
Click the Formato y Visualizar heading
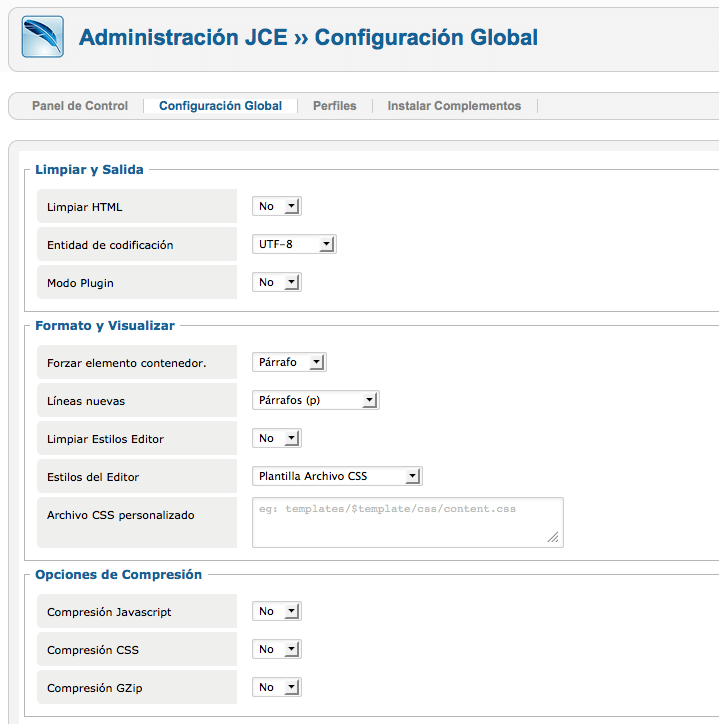click(x=105, y=326)
